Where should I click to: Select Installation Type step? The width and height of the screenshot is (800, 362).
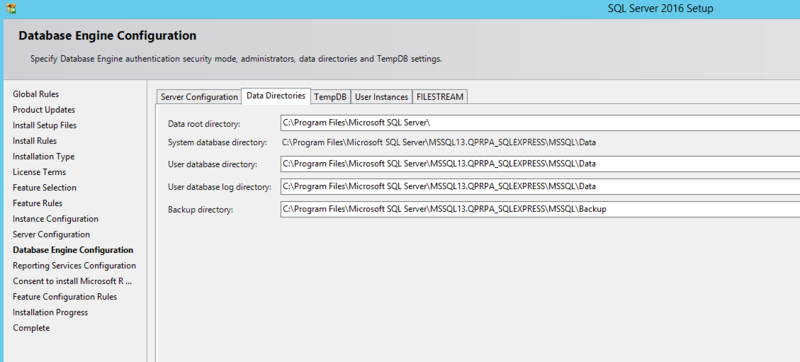[x=43, y=157]
